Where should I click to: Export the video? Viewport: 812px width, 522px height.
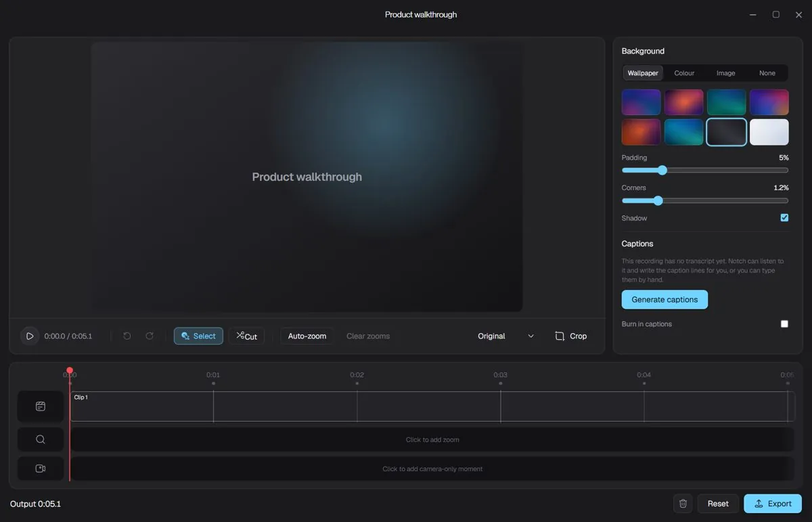[773, 504]
